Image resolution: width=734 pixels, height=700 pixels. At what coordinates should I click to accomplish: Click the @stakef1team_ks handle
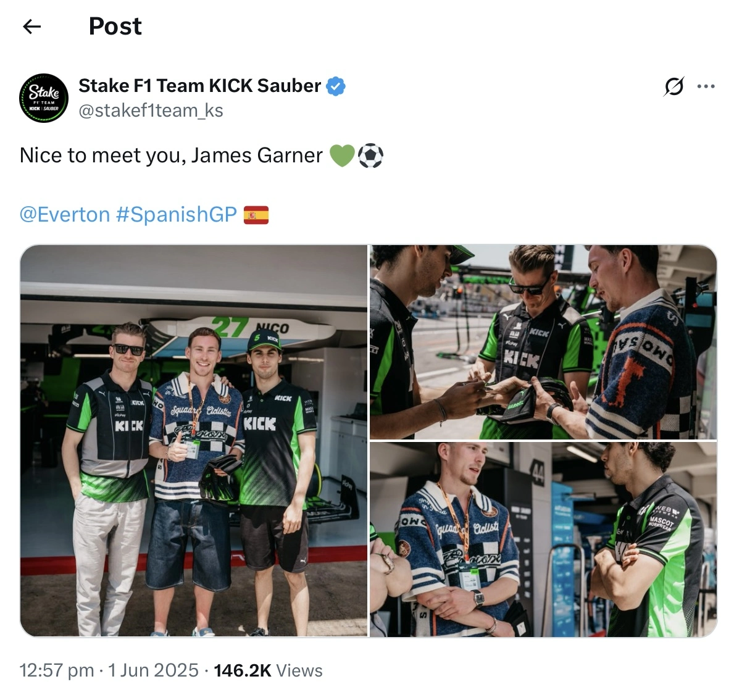[151, 111]
